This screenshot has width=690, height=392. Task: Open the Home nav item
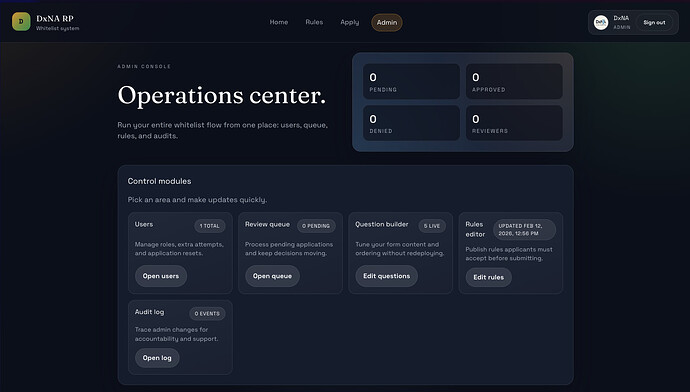coord(279,22)
